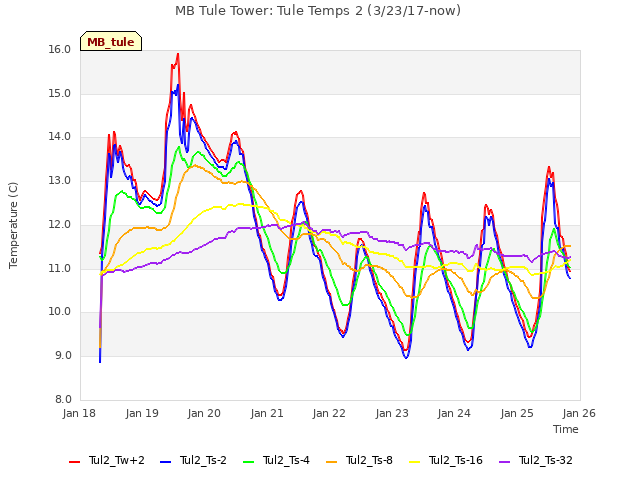Viewport: 640px width, 480px height.
Task: Click the 14.0 y-axis tick label
Action: tap(60, 137)
